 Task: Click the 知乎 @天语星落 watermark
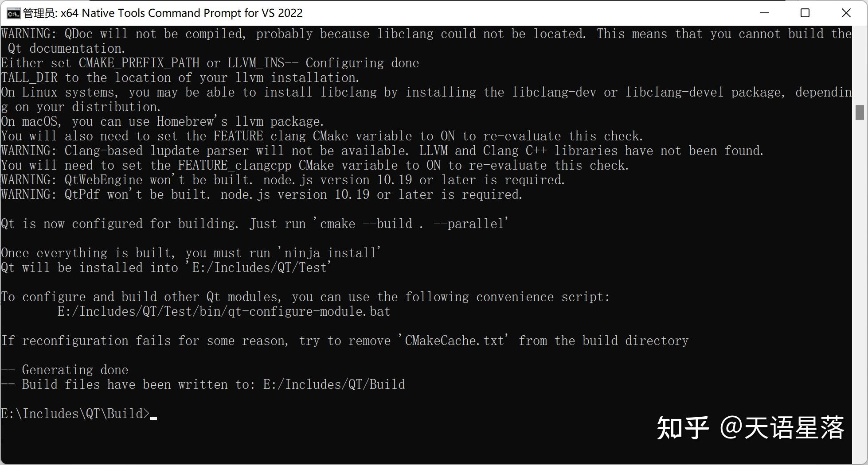[x=751, y=428]
